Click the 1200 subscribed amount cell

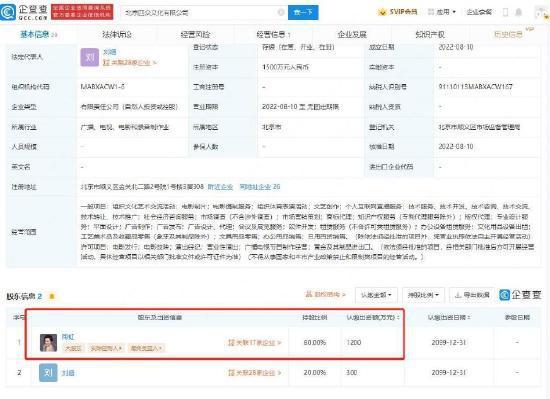tap(354, 343)
